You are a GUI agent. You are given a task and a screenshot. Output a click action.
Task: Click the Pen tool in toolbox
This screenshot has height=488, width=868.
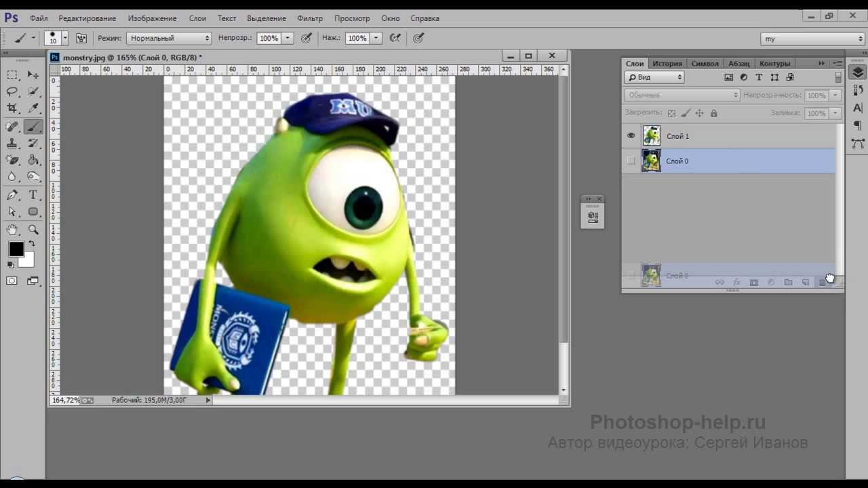(12, 195)
